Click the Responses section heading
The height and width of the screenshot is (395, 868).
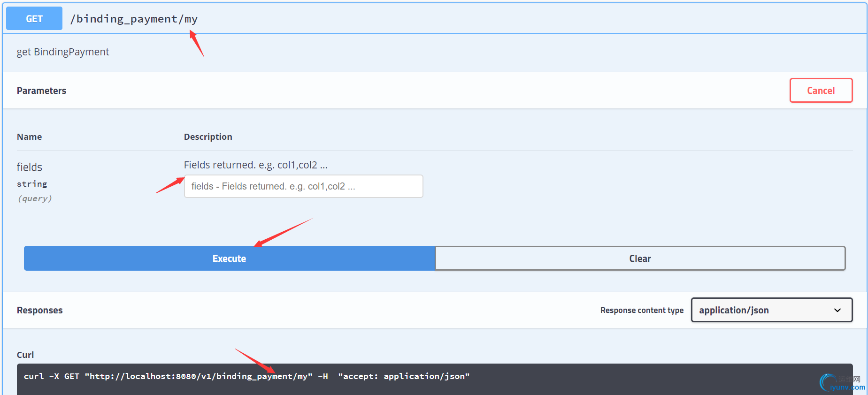(x=40, y=310)
